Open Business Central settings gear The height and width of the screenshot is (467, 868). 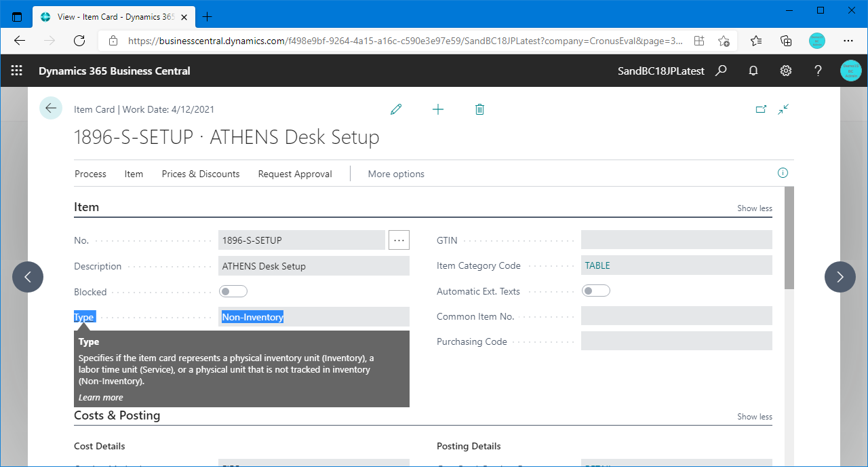tap(785, 71)
